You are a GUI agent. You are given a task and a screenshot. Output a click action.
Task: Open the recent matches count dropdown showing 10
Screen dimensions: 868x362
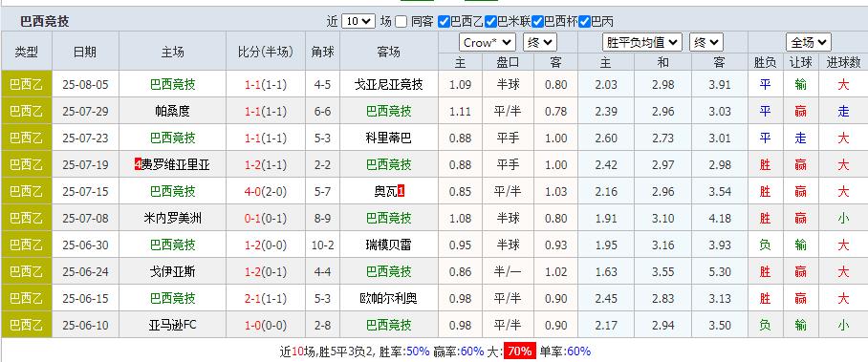(x=358, y=21)
